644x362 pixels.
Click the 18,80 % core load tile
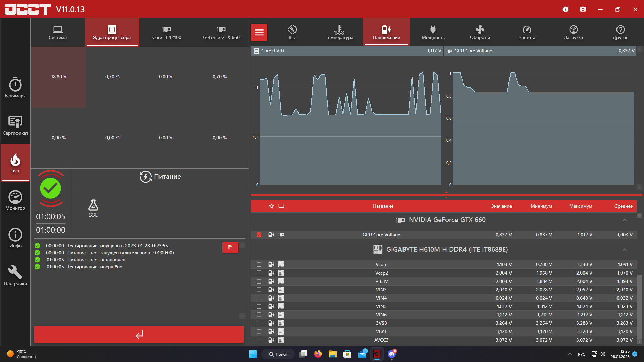point(59,77)
